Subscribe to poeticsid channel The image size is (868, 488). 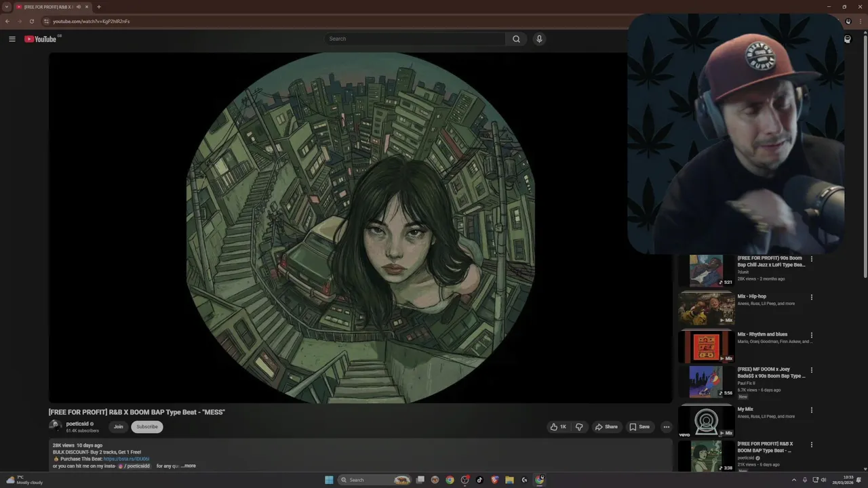pyautogui.click(x=146, y=427)
